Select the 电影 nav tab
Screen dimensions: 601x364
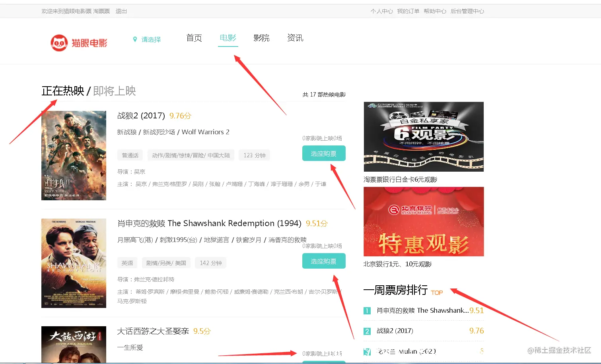(x=228, y=38)
